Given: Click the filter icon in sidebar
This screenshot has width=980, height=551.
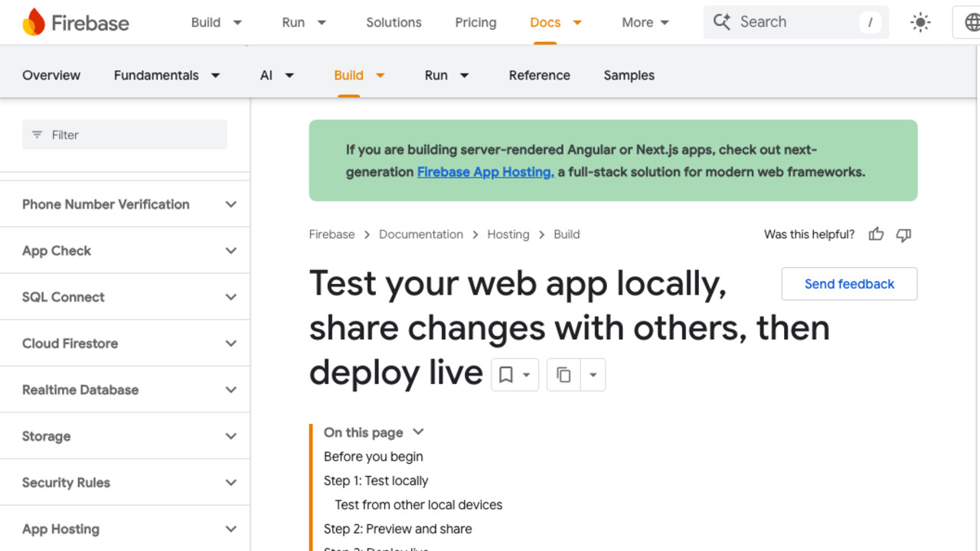Looking at the screenshot, I should [37, 135].
